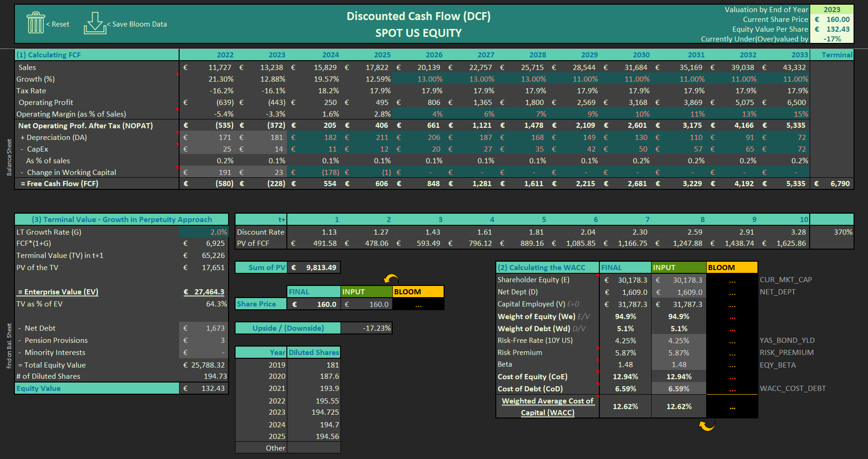The height and width of the screenshot is (459, 868).
Task: Click the '= Free Cash Flow (FCF)' row label
Action: (x=59, y=184)
